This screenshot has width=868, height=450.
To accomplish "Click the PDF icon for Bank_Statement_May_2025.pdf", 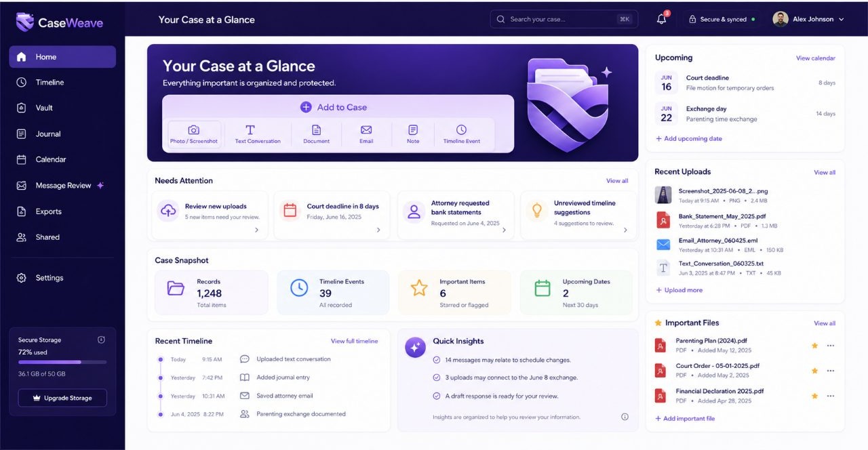I will (663, 220).
